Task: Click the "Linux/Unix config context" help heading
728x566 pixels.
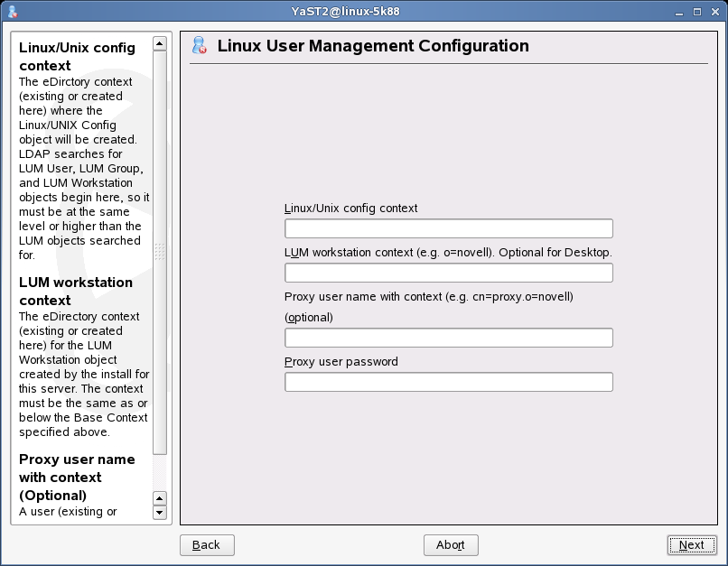Action: pos(77,57)
